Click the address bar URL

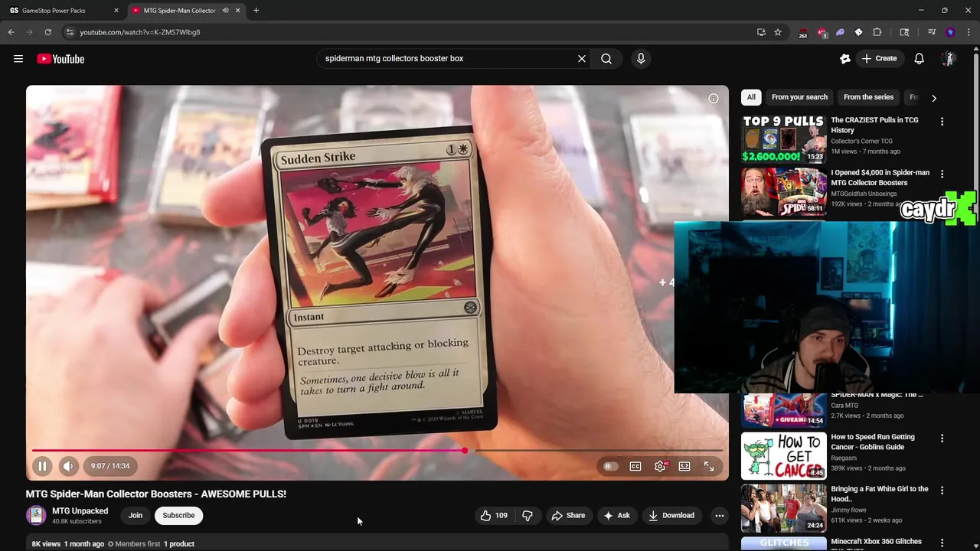(140, 32)
